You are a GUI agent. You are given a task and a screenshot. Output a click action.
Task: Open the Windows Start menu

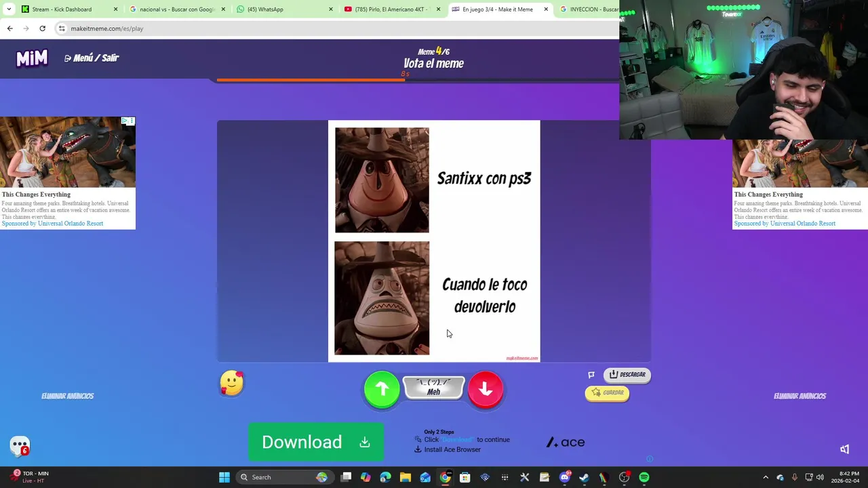(x=224, y=477)
